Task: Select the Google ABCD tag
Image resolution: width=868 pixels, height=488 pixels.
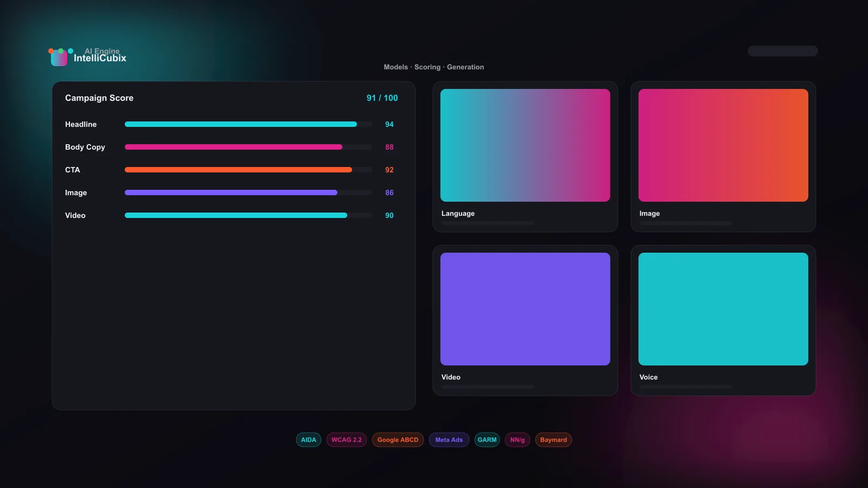Action: tap(398, 440)
